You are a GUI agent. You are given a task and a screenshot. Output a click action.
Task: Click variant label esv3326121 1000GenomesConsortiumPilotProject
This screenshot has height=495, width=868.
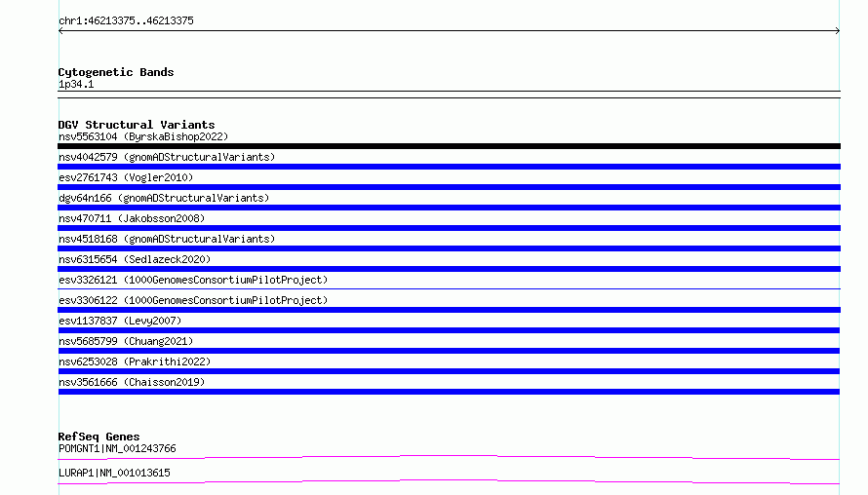point(193,280)
